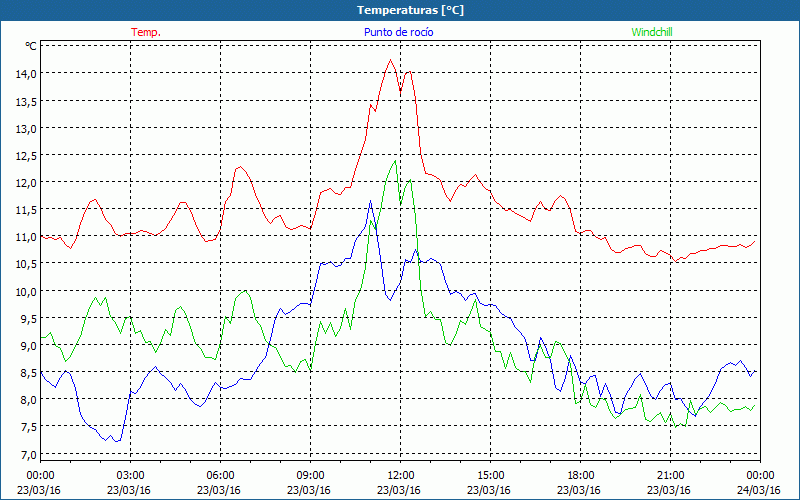800x500 pixels.
Task: Click the °C unit label on the axis
Action: [31, 46]
